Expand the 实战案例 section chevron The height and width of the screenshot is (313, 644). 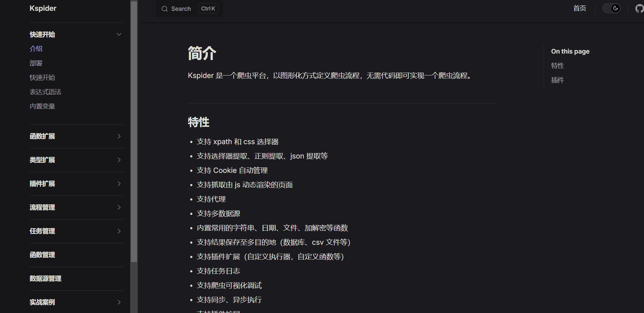[x=119, y=302]
